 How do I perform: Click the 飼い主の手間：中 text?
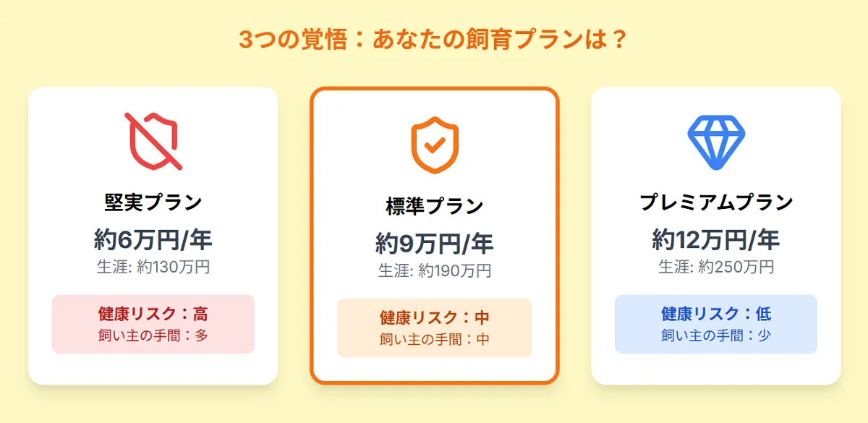[435, 339]
